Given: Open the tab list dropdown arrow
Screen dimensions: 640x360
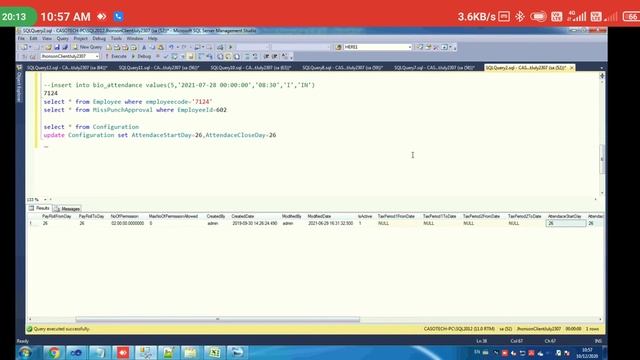Looking at the screenshot, I should pyautogui.click(x=602, y=68).
